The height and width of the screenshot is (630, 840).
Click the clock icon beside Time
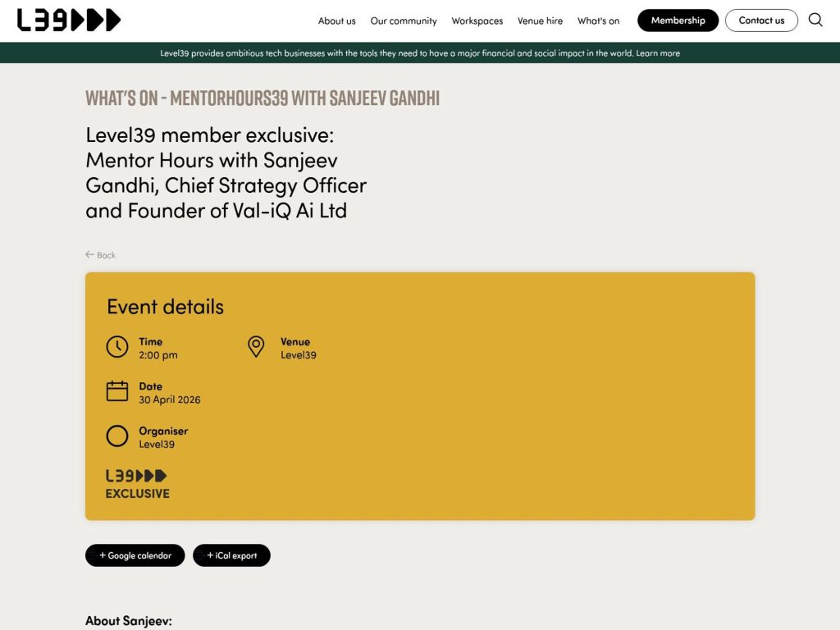pos(117,347)
